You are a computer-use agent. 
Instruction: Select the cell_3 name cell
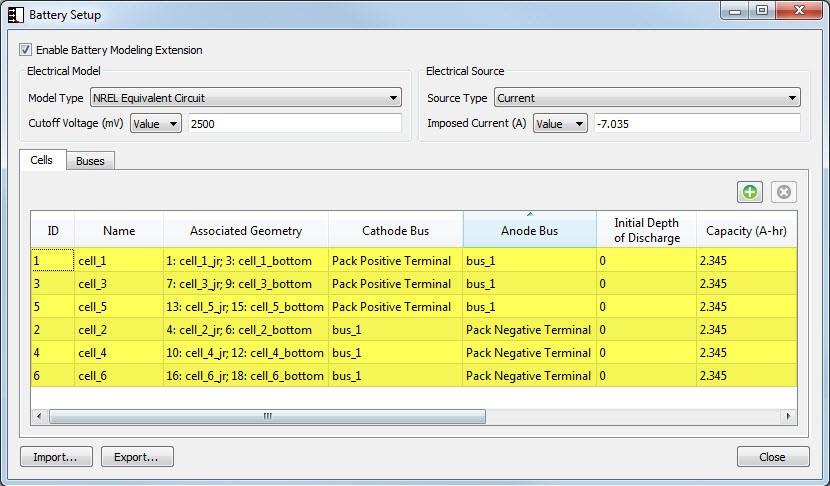[x=119, y=284]
